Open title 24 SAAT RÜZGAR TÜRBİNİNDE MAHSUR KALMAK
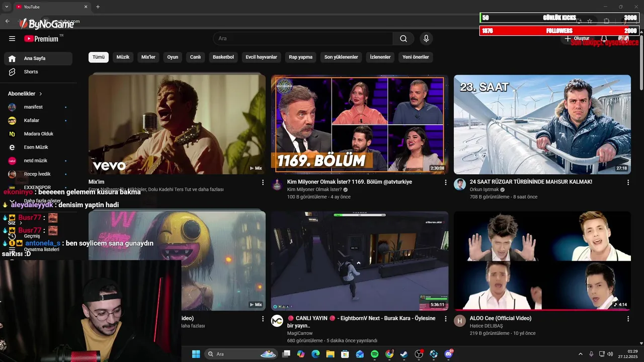Screen dimensions: 644x362 [x=531, y=182]
